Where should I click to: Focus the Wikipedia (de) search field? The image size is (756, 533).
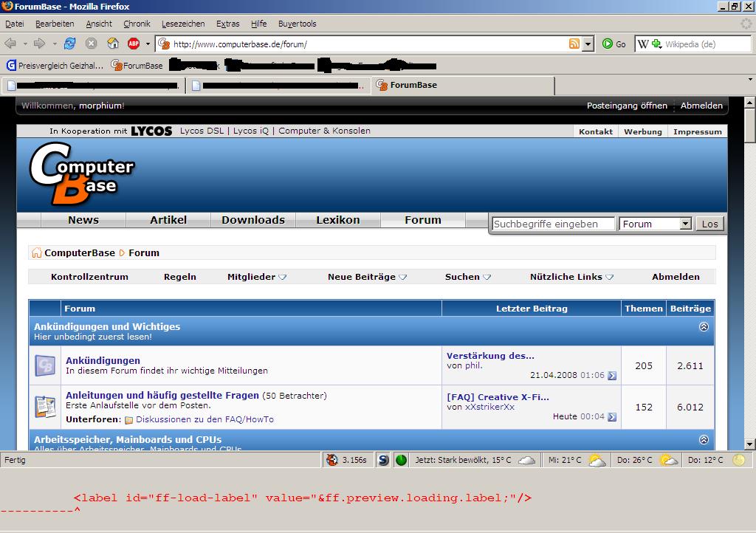click(x=707, y=44)
